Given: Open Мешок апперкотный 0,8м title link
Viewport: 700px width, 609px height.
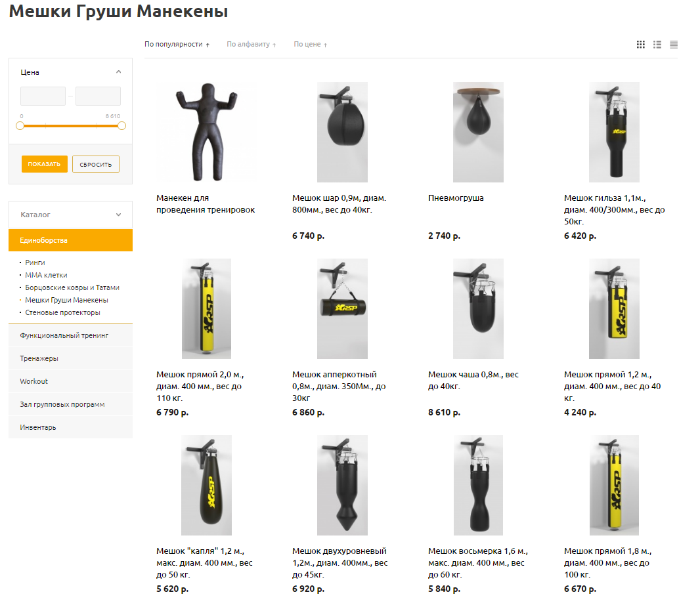Looking at the screenshot, I should [339, 387].
